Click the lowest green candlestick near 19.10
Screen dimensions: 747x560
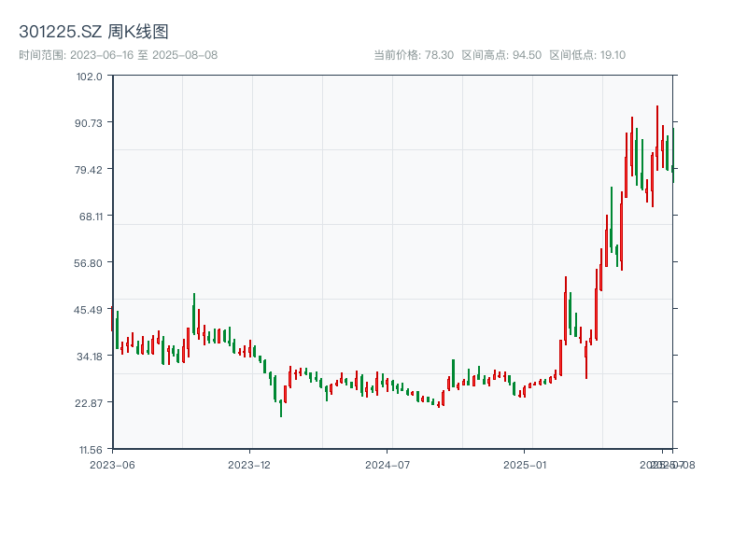click(x=281, y=409)
